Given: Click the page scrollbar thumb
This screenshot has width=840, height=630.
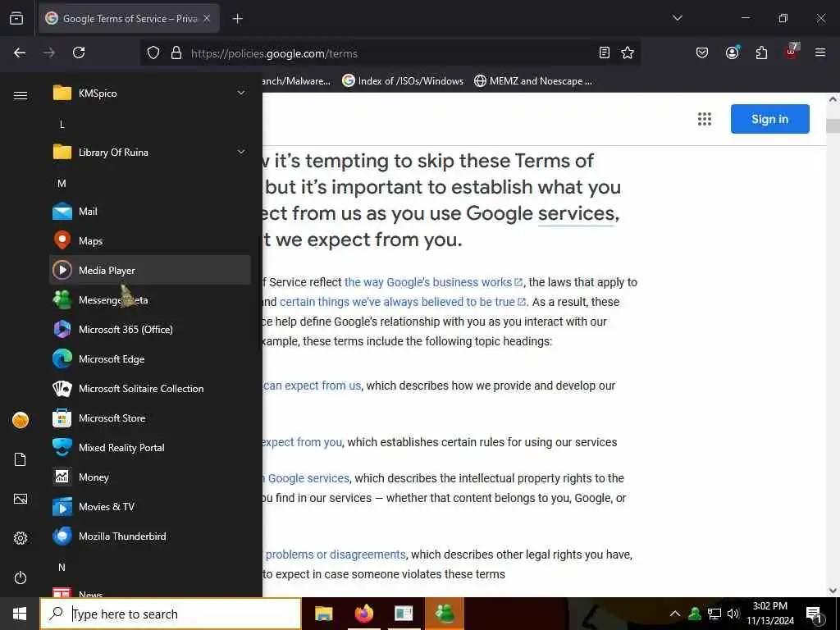Looking at the screenshot, I should (x=833, y=126).
